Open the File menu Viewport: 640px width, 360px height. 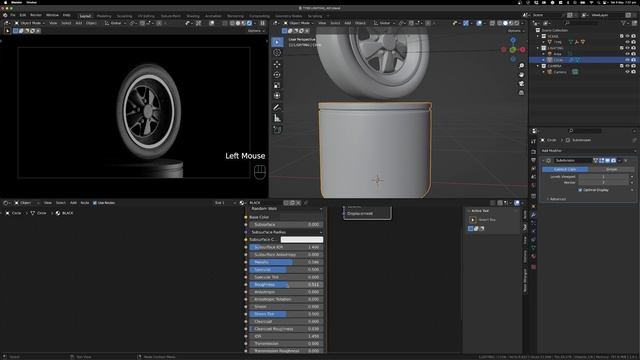coord(13,15)
